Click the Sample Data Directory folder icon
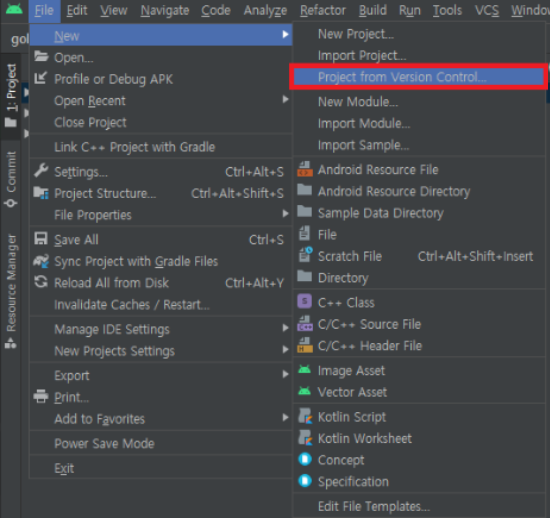Screen dimensions: 550x519 [x=304, y=212]
